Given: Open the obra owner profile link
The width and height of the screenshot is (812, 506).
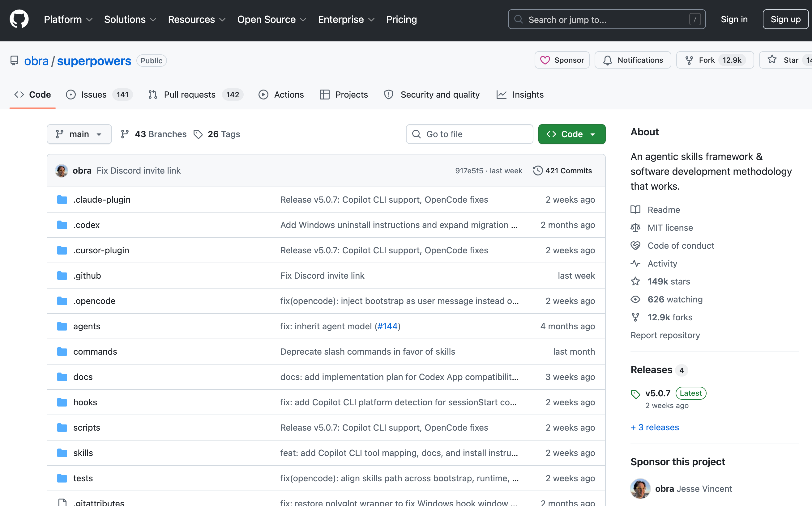Looking at the screenshot, I should point(36,61).
